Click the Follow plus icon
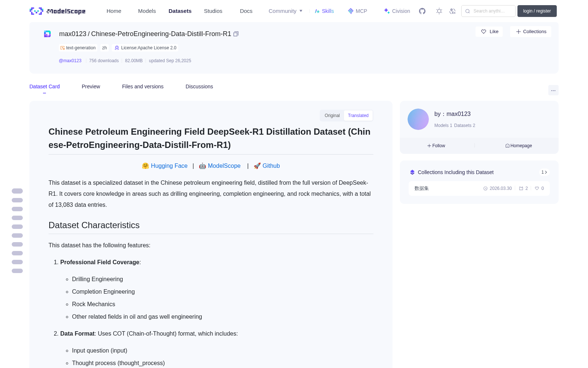 (429, 146)
